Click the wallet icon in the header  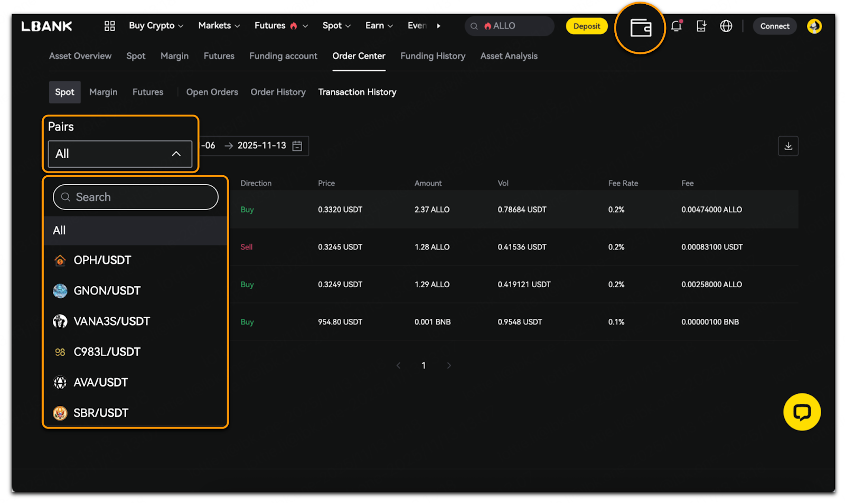tap(640, 28)
